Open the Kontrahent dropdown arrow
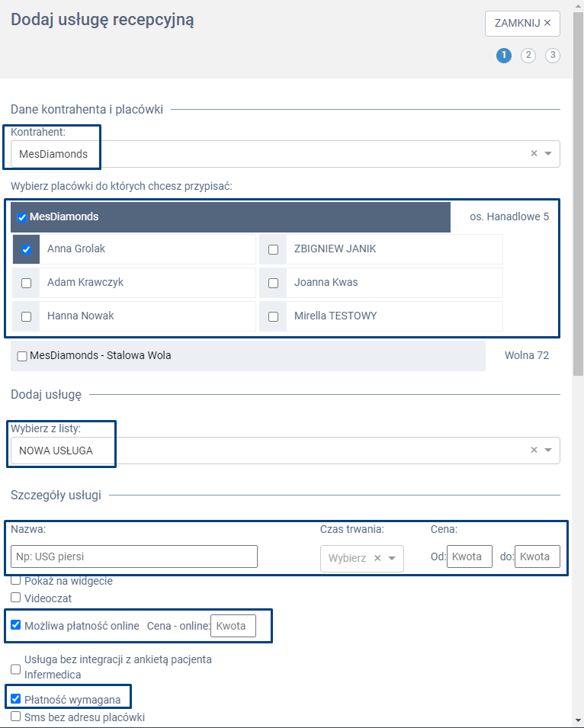This screenshot has width=584, height=728. click(x=548, y=154)
